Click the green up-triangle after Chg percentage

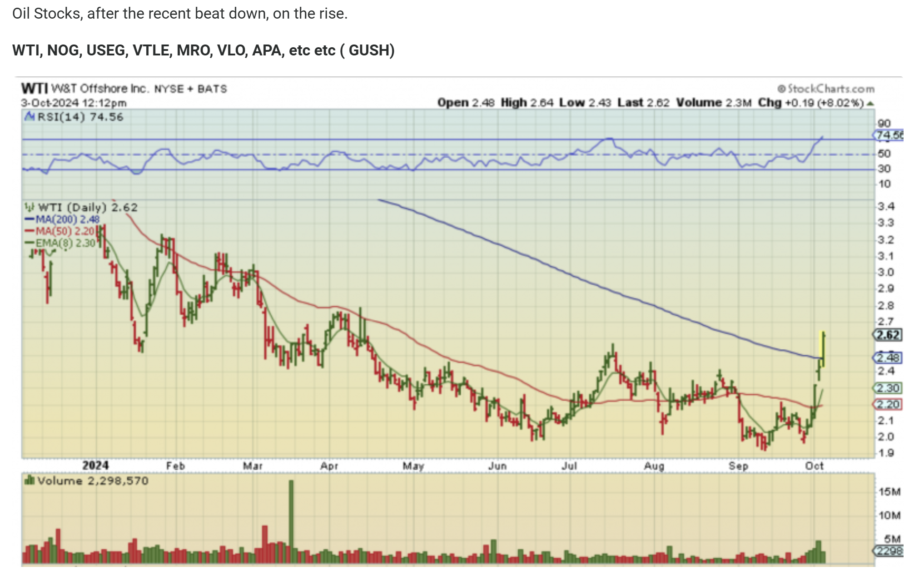[x=870, y=104]
